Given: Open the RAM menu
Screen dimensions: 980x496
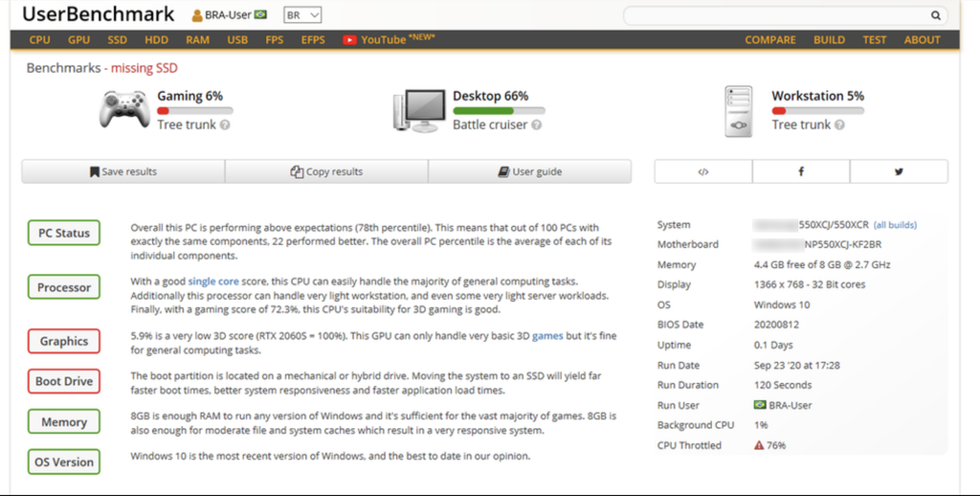Looking at the screenshot, I should [x=197, y=40].
